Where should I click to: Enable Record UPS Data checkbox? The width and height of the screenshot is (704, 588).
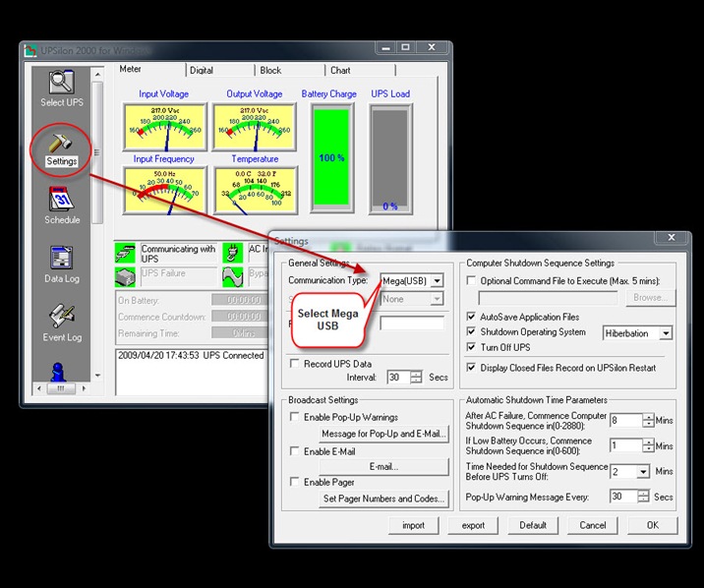[295, 363]
